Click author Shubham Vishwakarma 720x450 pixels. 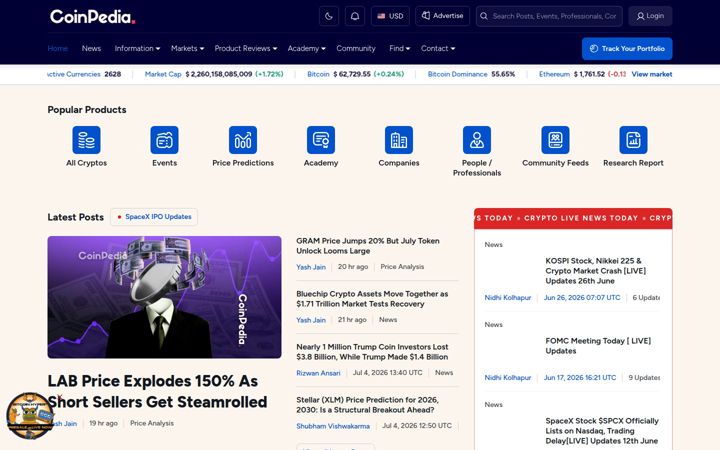pos(333,426)
